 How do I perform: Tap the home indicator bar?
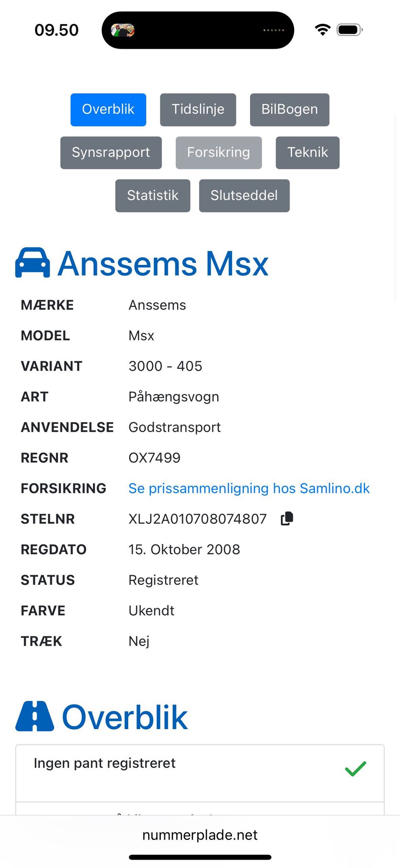click(200, 857)
